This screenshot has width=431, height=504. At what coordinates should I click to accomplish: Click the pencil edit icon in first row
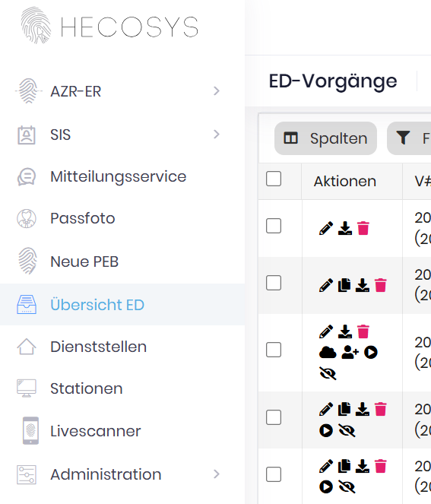(x=326, y=228)
